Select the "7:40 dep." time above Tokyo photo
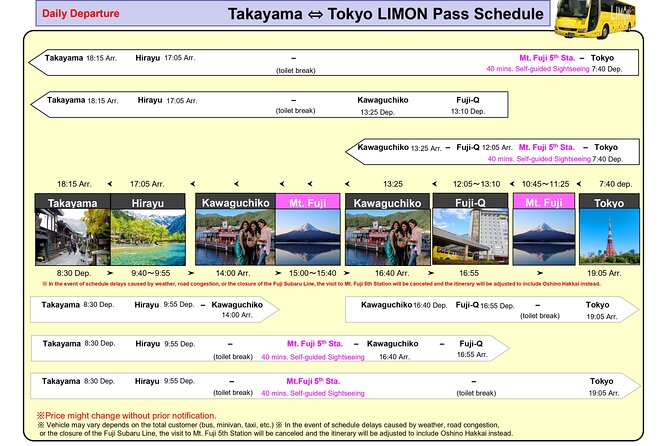Image resolution: width=669 pixels, height=446 pixels. pyautogui.click(x=615, y=184)
